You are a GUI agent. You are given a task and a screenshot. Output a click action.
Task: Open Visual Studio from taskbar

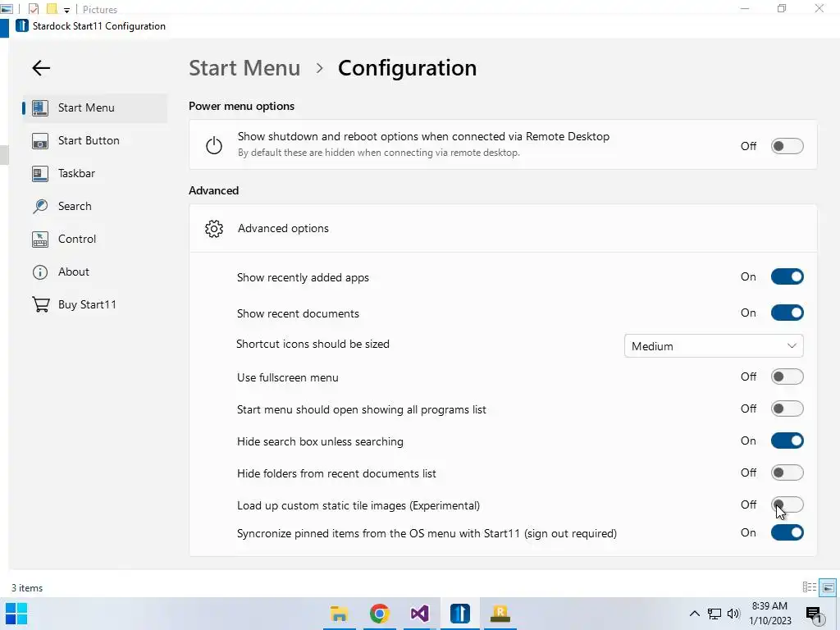coord(419,614)
